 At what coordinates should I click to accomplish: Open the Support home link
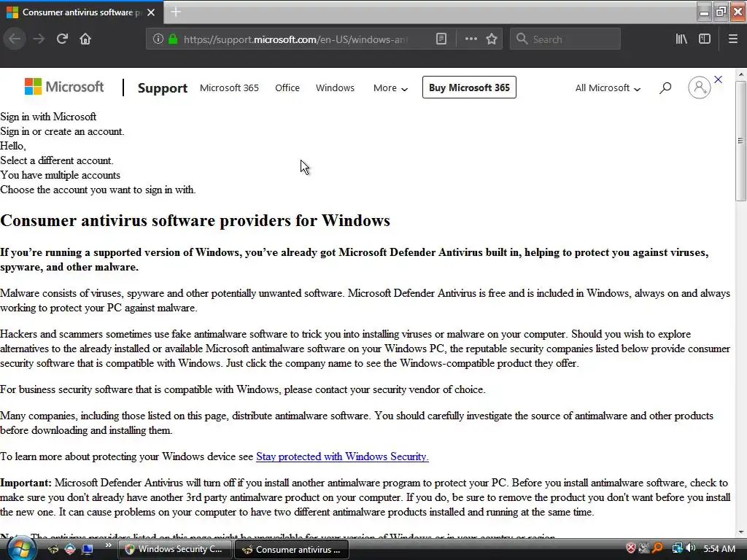(163, 88)
